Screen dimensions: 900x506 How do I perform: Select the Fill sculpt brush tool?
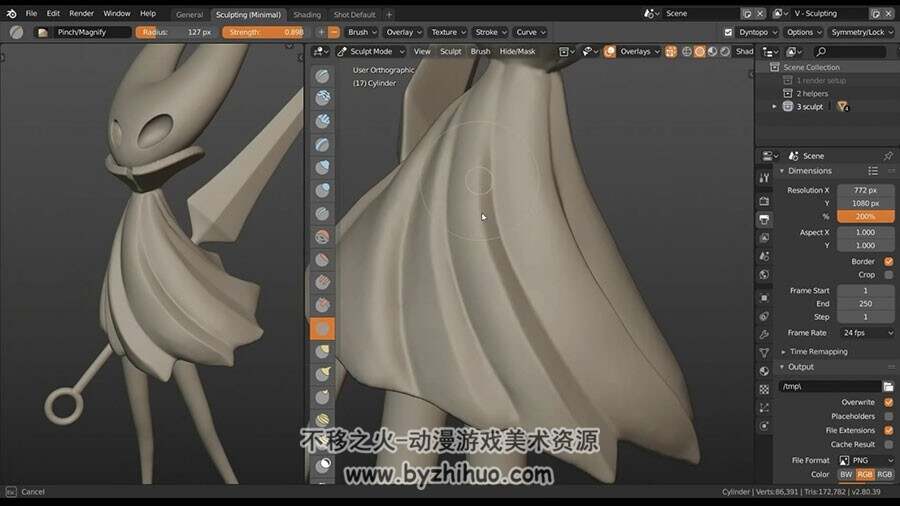322,282
